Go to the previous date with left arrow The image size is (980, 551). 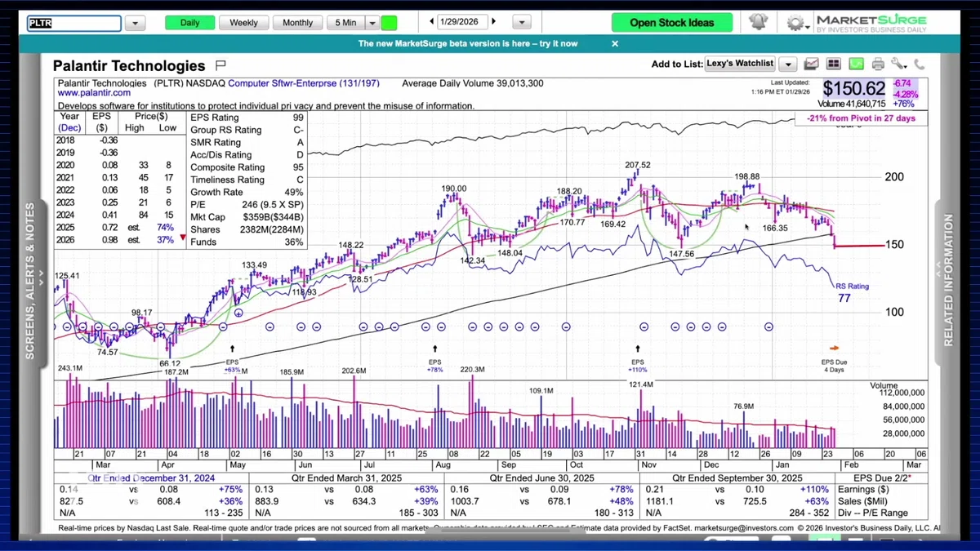coord(432,22)
